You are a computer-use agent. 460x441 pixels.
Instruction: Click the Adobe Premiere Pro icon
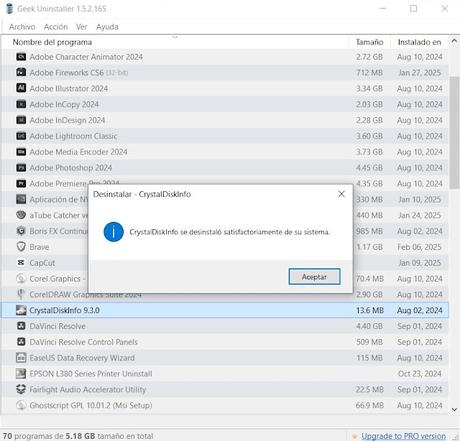pyautogui.click(x=21, y=183)
